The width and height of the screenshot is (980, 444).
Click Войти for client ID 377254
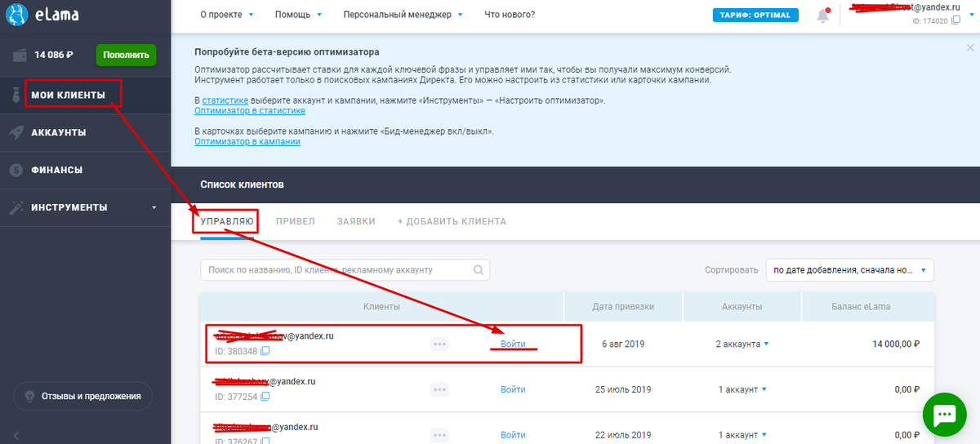(513, 390)
